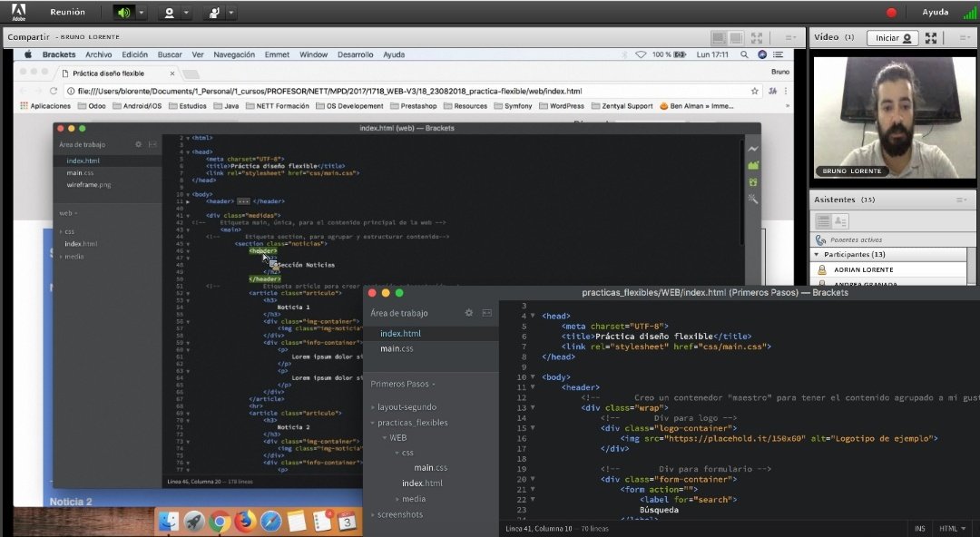Click the split-view icon in front Brackets window
This screenshot has height=537, width=980.
tap(487, 313)
